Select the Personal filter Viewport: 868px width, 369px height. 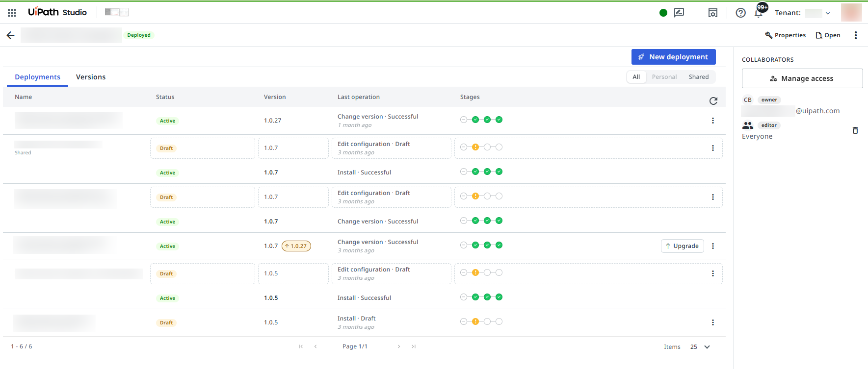[664, 77]
